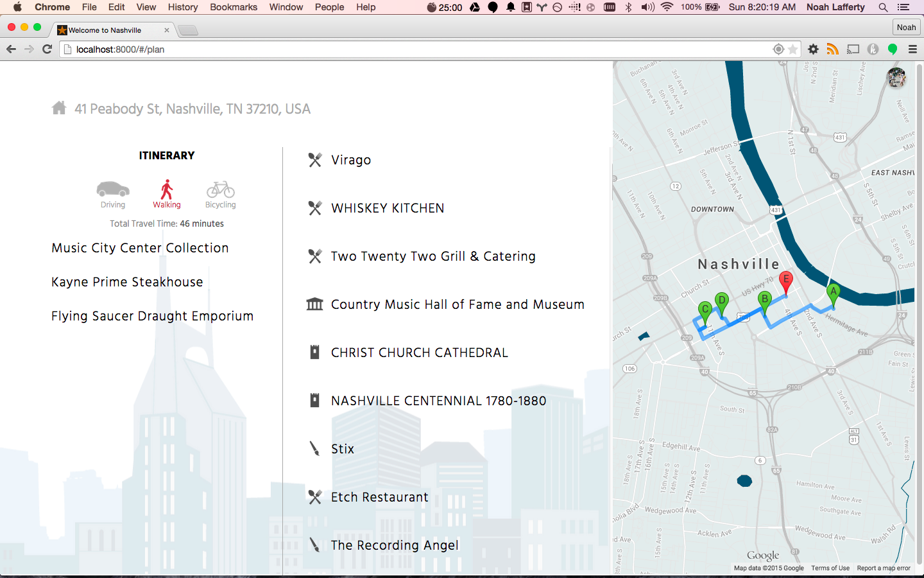Open the Noah profile button
This screenshot has width=924, height=578.
[x=906, y=27]
